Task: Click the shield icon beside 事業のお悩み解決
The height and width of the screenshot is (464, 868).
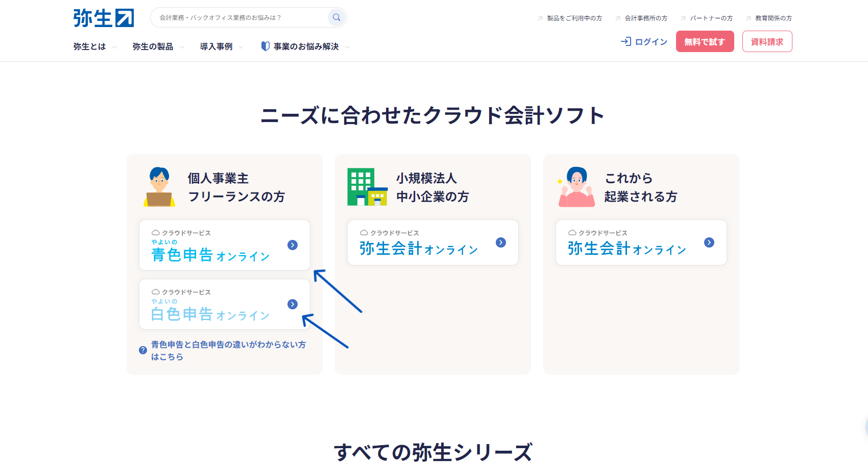Action: click(266, 46)
